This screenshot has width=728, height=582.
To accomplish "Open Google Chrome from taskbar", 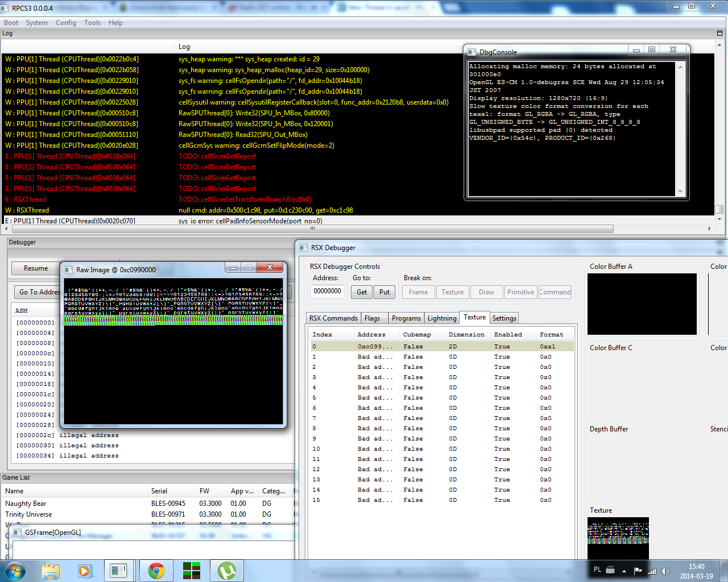I will click(156, 571).
